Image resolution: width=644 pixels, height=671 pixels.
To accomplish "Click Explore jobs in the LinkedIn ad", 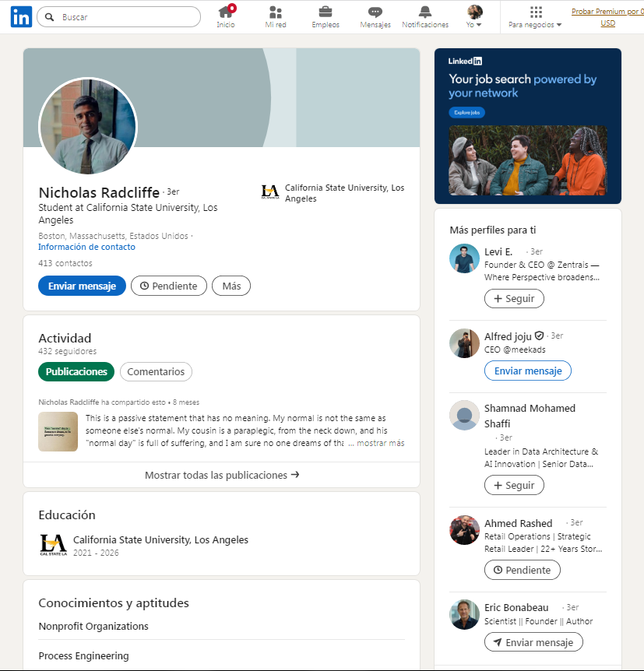I will [466, 113].
